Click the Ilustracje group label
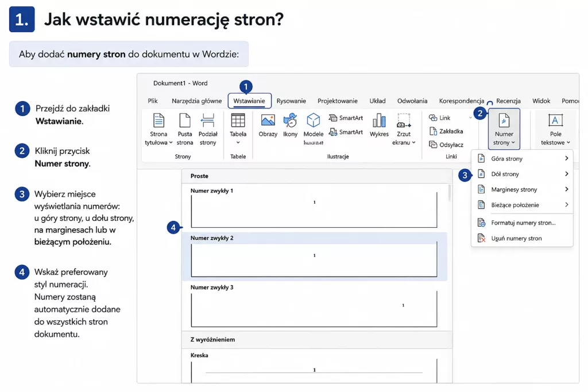The image size is (588, 392). click(x=338, y=157)
